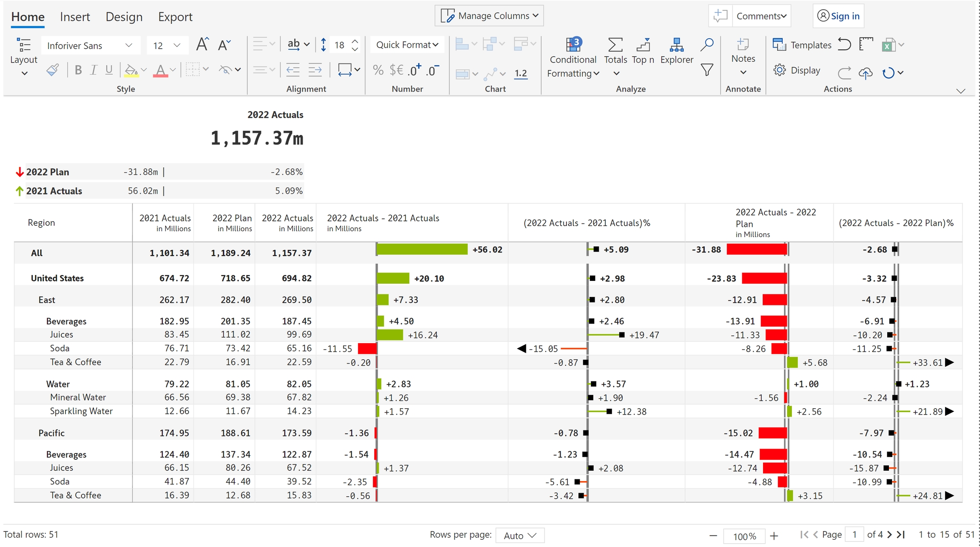Image resolution: width=980 pixels, height=547 pixels.
Task: Toggle bold formatting
Action: coord(78,70)
